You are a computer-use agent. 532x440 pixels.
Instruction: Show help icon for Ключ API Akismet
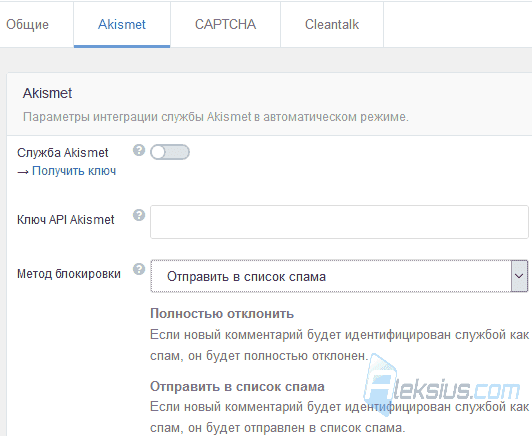click(x=139, y=215)
